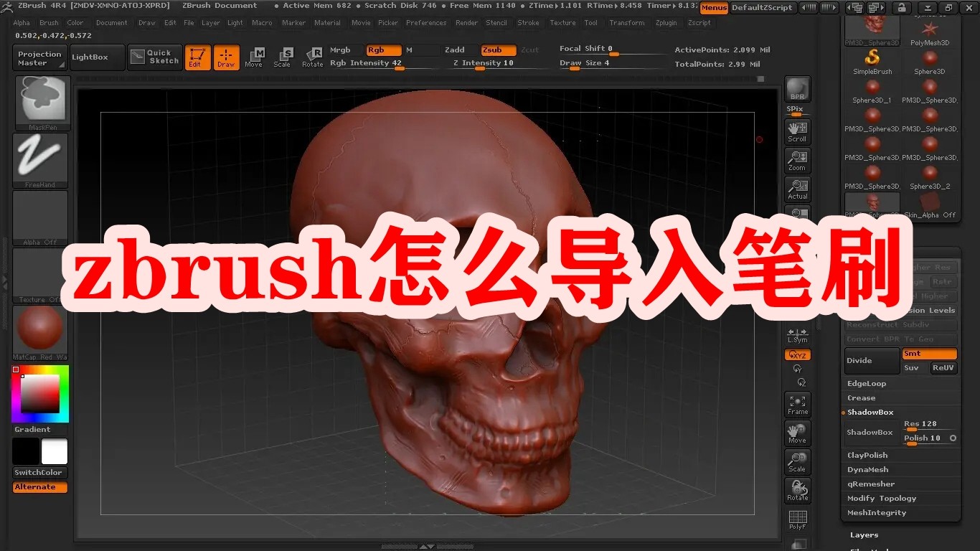This screenshot has height=551, width=980.
Task: Open the Texture menu
Action: 563,23
